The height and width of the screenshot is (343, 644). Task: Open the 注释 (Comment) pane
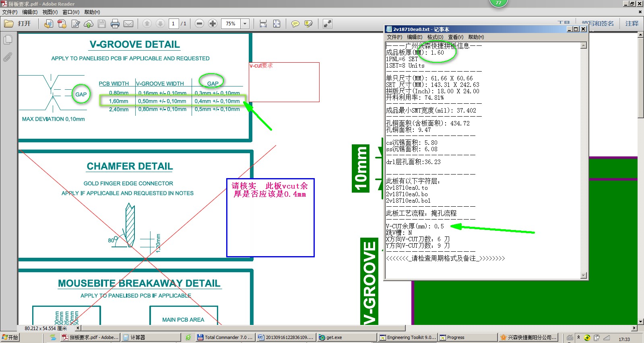tap(632, 24)
